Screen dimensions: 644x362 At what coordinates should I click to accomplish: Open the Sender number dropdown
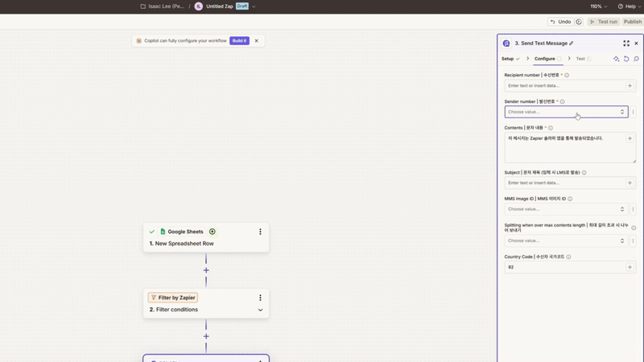pyautogui.click(x=565, y=112)
